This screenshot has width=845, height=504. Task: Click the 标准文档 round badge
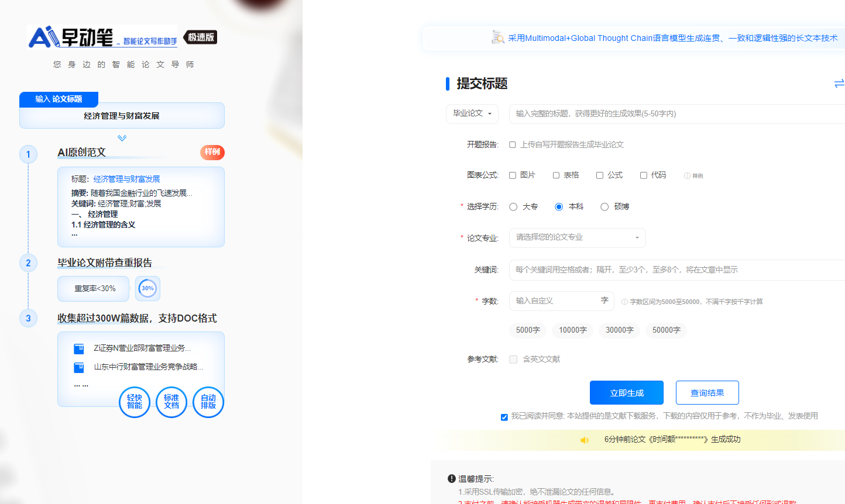(x=171, y=402)
